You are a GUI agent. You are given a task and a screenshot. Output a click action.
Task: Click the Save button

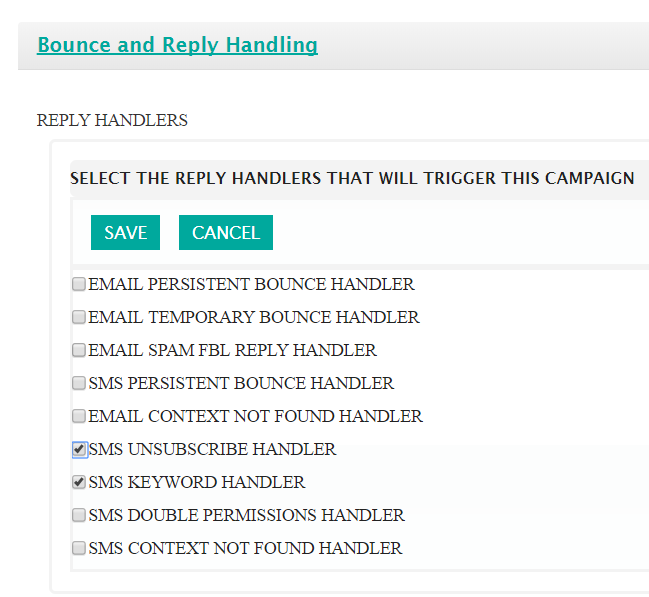click(125, 233)
